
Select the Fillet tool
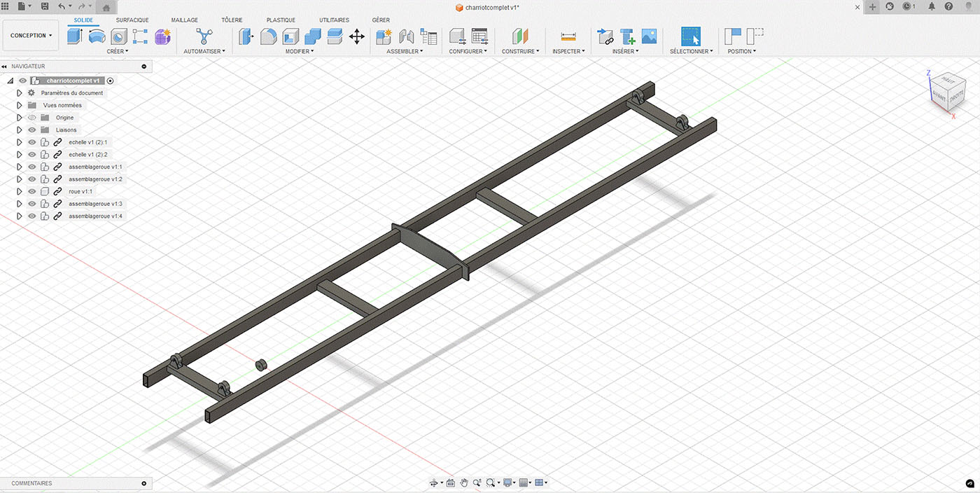[268, 36]
